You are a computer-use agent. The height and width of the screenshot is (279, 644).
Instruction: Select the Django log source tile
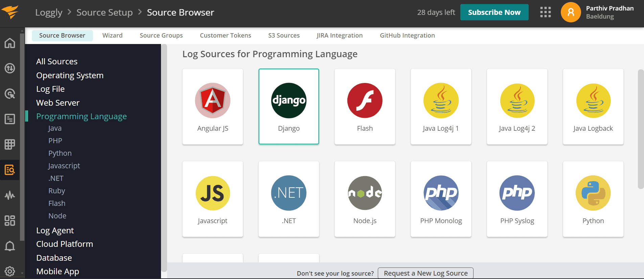pos(289,106)
